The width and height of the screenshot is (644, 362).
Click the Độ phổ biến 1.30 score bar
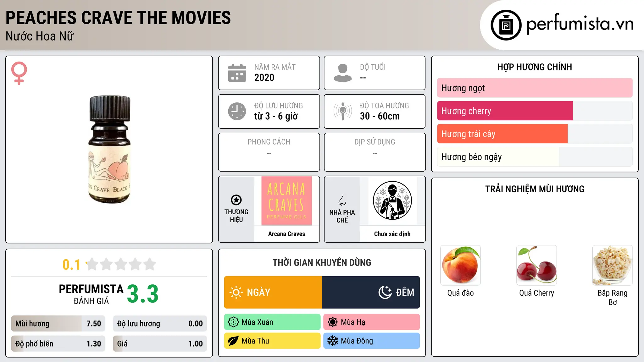click(58, 344)
